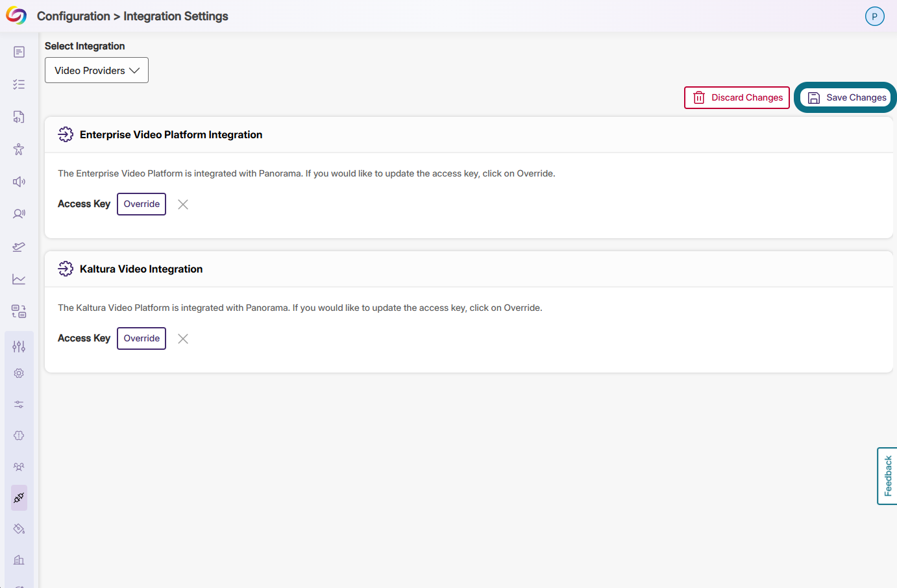Open the alert badge icon in sidebar
897x588 pixels.
click(x=19, y=435)
